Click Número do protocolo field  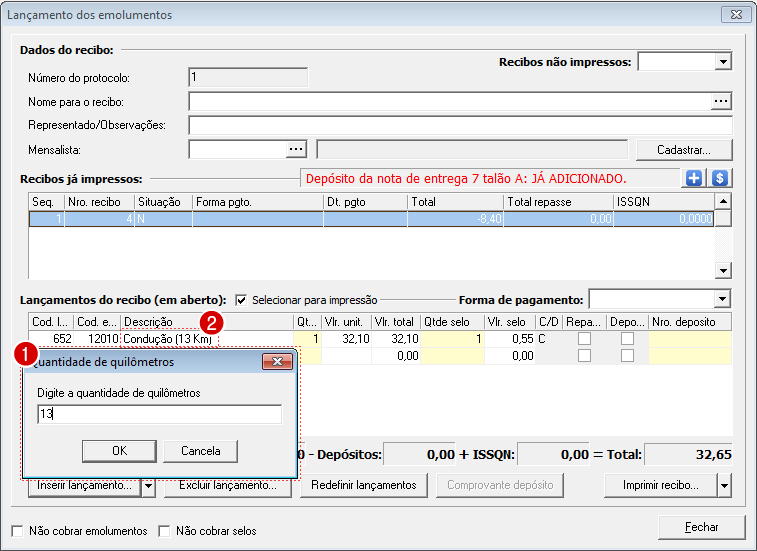click(248, 77)
